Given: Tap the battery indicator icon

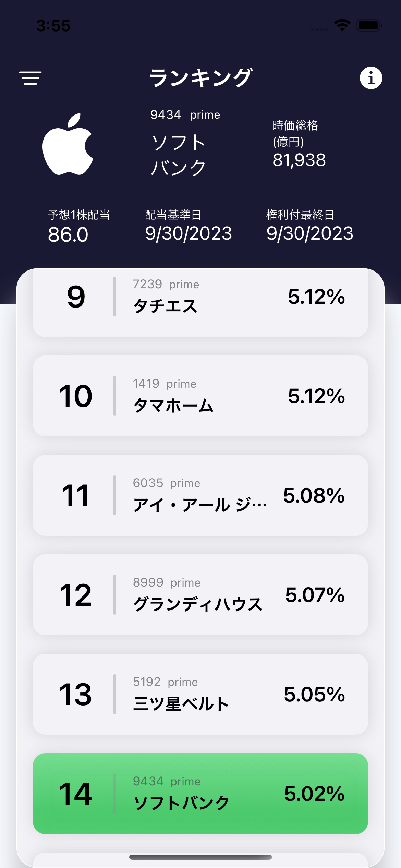Looking at the screenshot, I should pos(369,25).
